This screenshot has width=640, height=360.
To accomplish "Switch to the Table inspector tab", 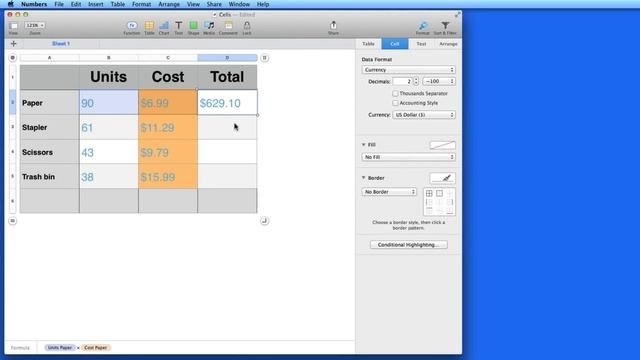I will [368, 44].
